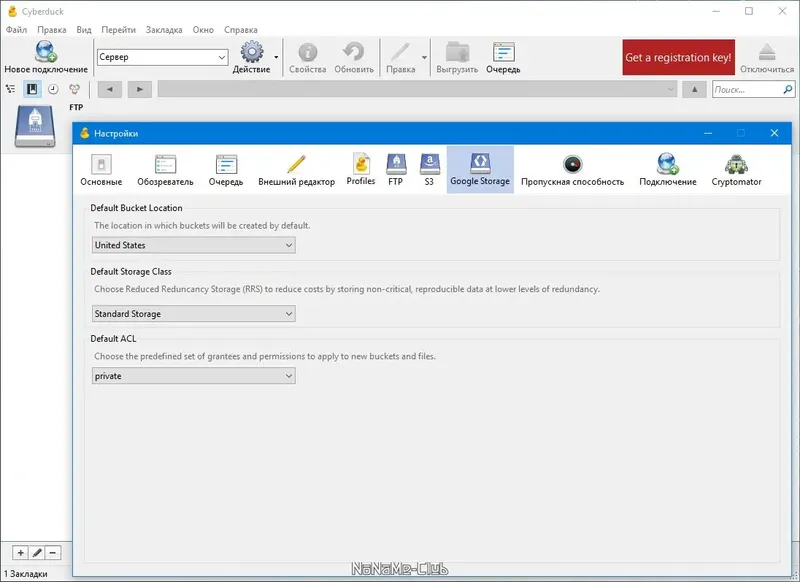Close the Настройки preferences window

coord(774,133)
